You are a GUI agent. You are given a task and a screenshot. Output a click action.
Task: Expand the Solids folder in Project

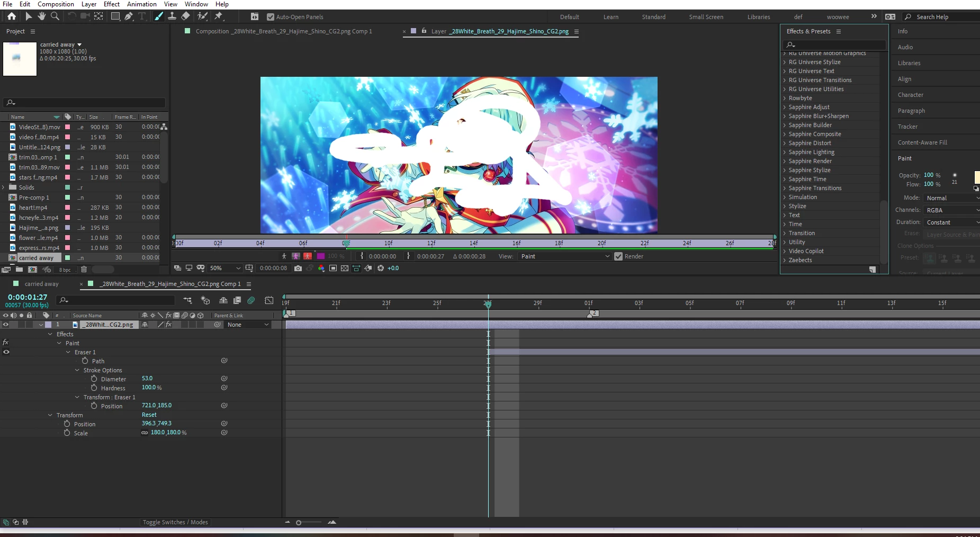(3, 187)
